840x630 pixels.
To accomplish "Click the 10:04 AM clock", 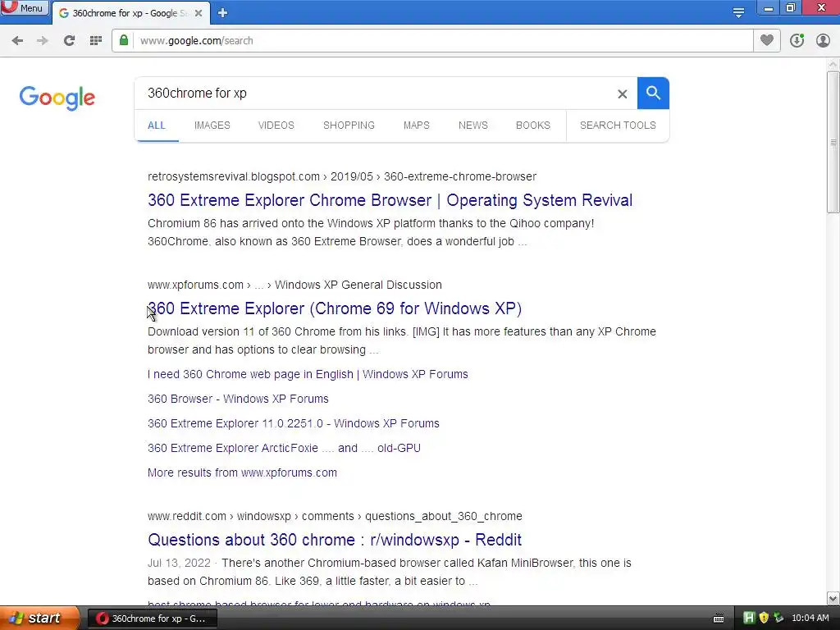I will pyautogui.click(x=810, y=619).
